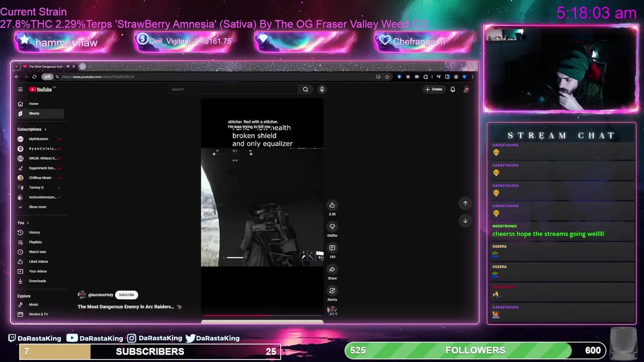Open RyanCelsius channel subscription
This screenshot has height=362, width=644.
point(41,149)
